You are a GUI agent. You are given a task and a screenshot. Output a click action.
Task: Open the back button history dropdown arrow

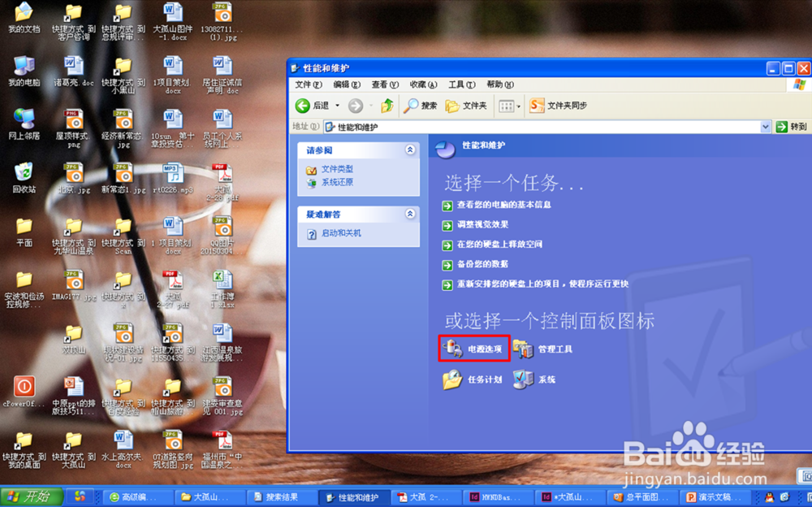click(337, 106)
